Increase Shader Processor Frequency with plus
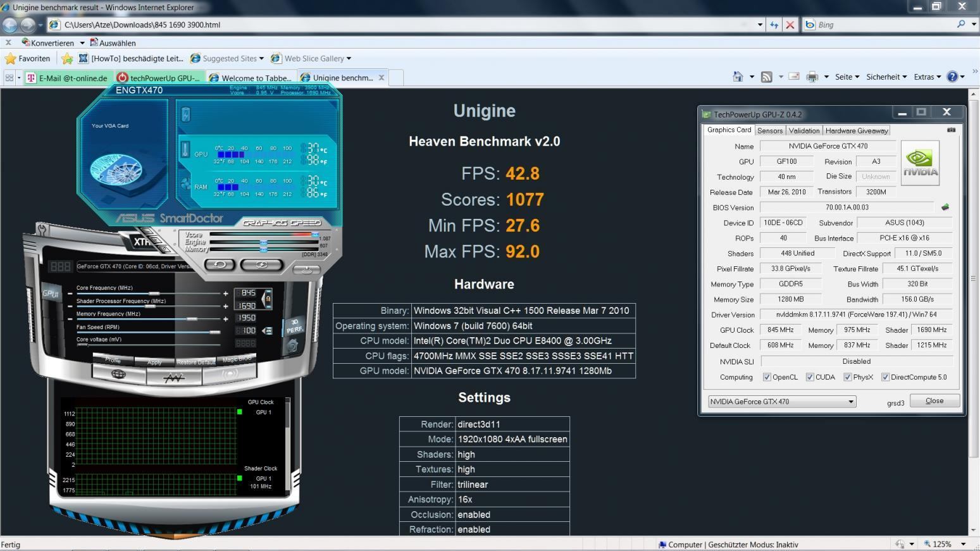The image size is (980, 551). (225, 306)
